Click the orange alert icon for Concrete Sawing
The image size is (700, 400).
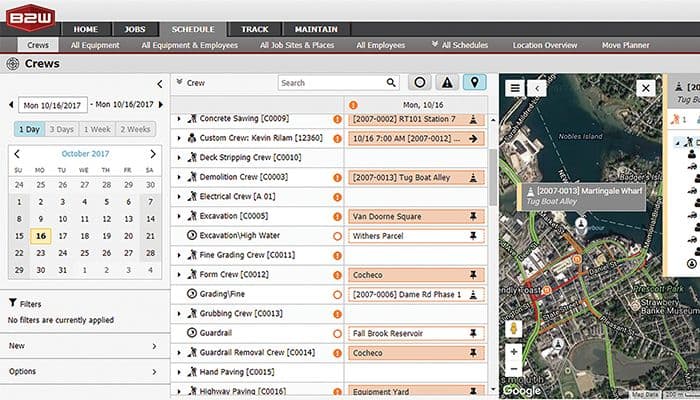[x=338, y=119]
